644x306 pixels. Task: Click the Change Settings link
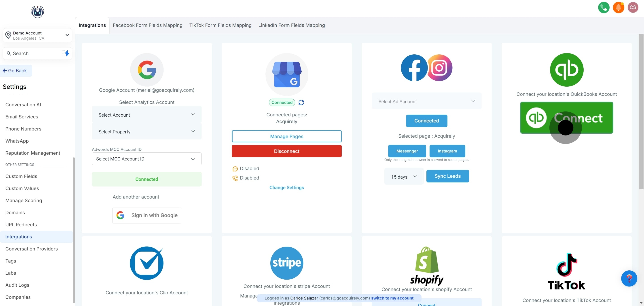tap(286, 188)
